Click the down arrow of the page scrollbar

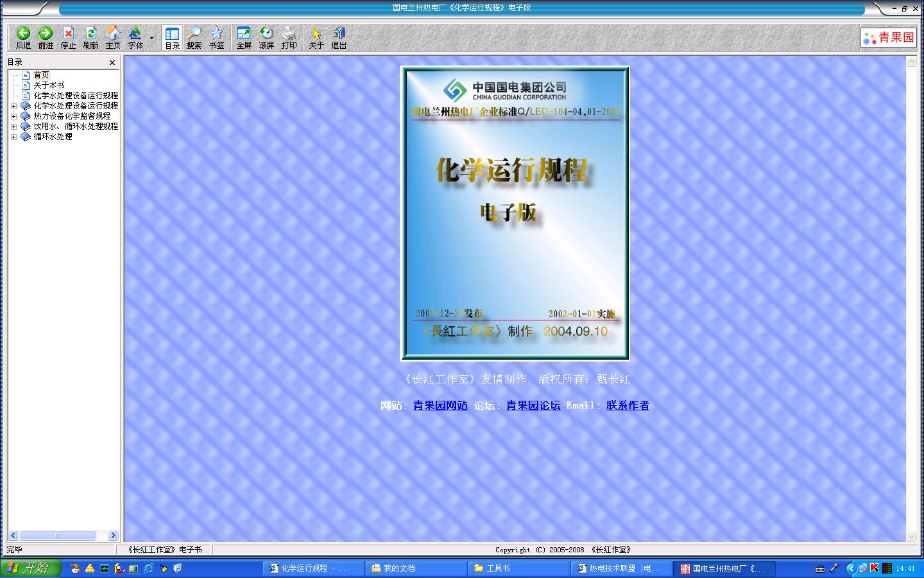point(911,536)
